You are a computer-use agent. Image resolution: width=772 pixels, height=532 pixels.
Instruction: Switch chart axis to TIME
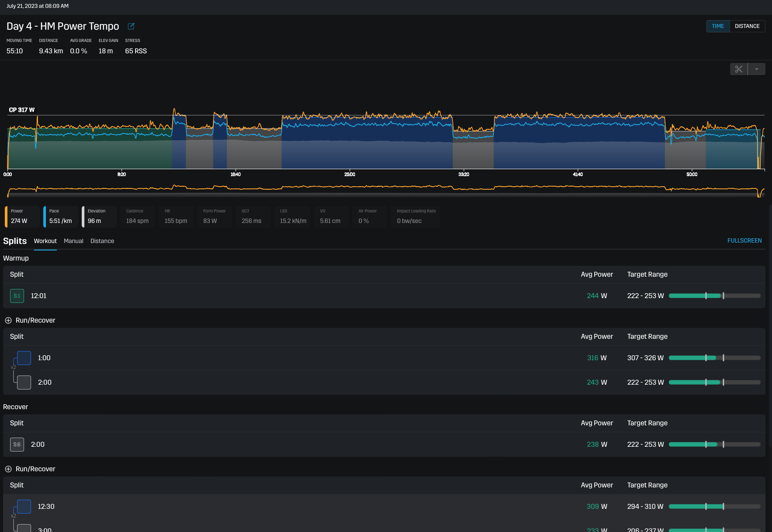[x=718, y=26]
